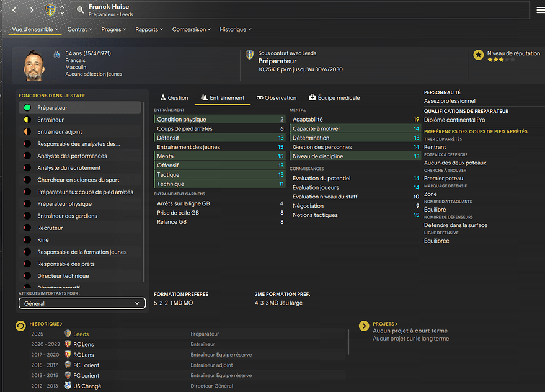Open the hamburger menu at top right
This screenshot has height=392, width=545.
coord(540,10)
